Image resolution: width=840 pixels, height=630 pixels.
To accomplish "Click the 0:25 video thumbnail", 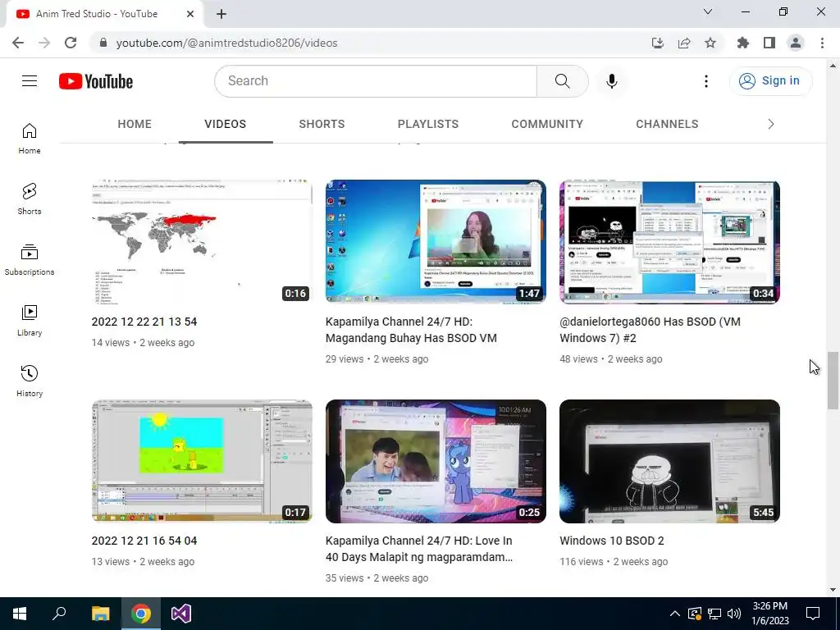I will 436,461.
